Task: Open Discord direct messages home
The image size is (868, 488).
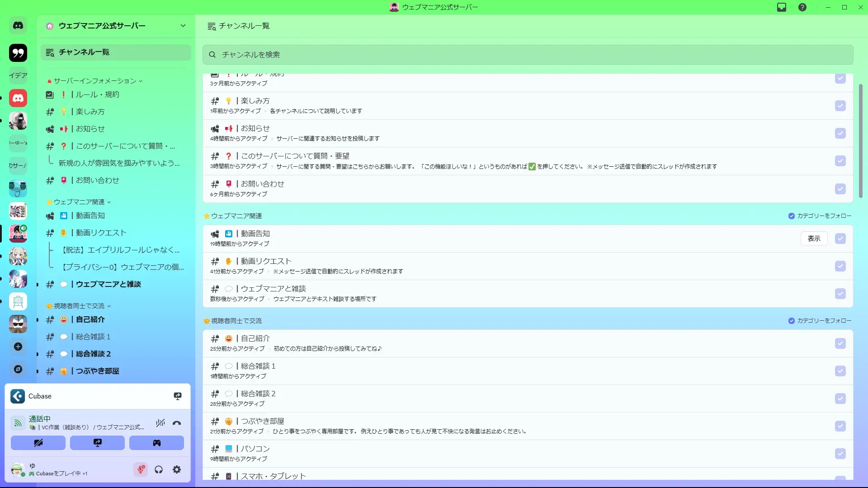Action: (18, 26)
